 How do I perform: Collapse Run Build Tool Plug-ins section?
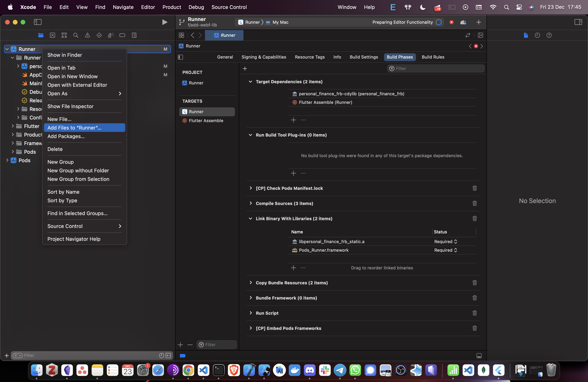click(x=250, y=135)
